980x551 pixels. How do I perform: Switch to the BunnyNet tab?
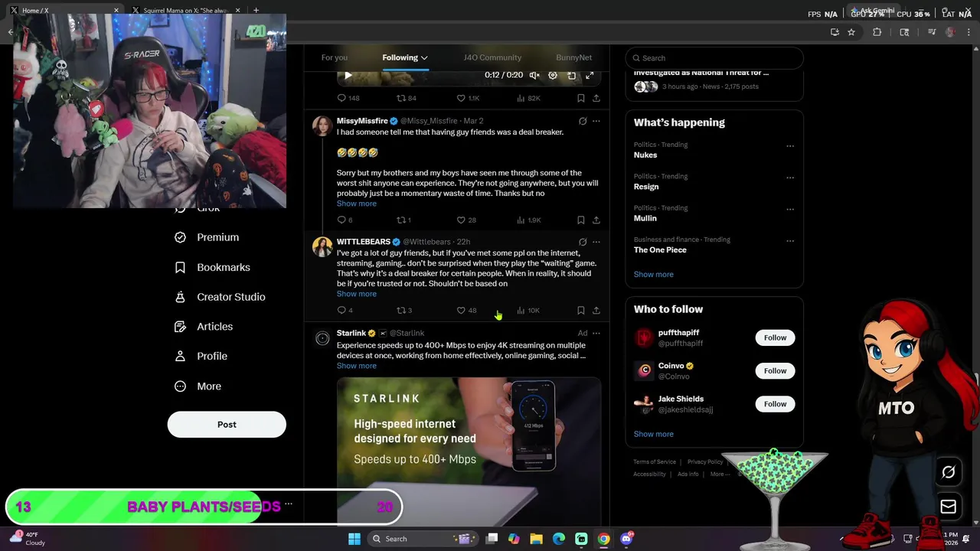point(573,57)
